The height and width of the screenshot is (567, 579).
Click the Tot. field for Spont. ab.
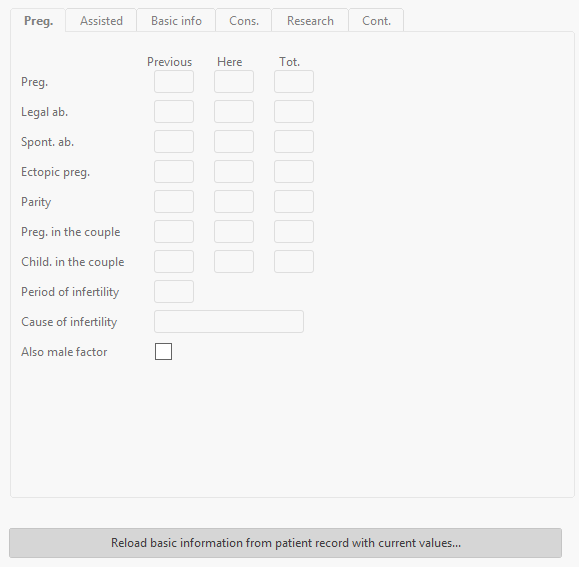click(x=294, y=141)
